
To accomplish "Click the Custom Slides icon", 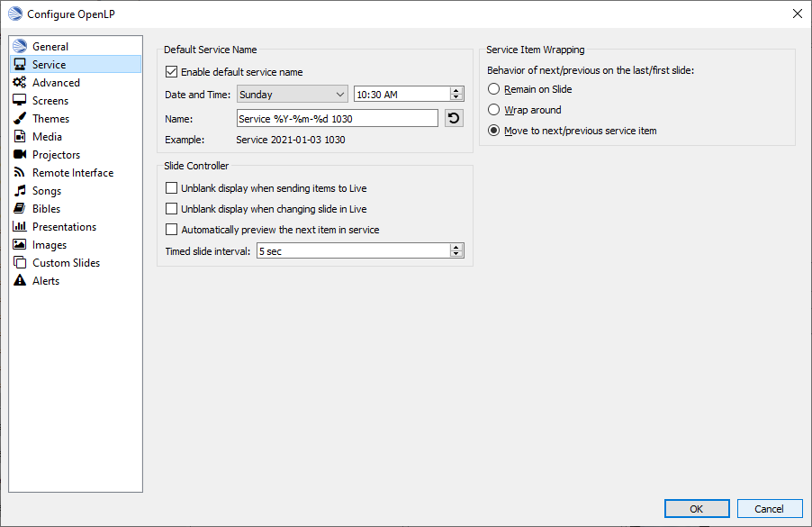I will pos(20,262).
